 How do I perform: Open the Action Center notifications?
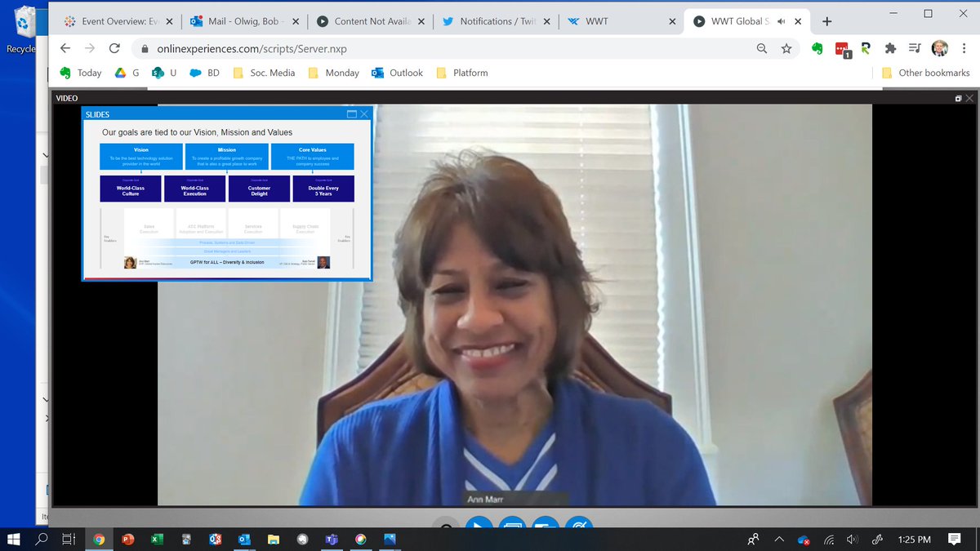[x=955, y=540]
